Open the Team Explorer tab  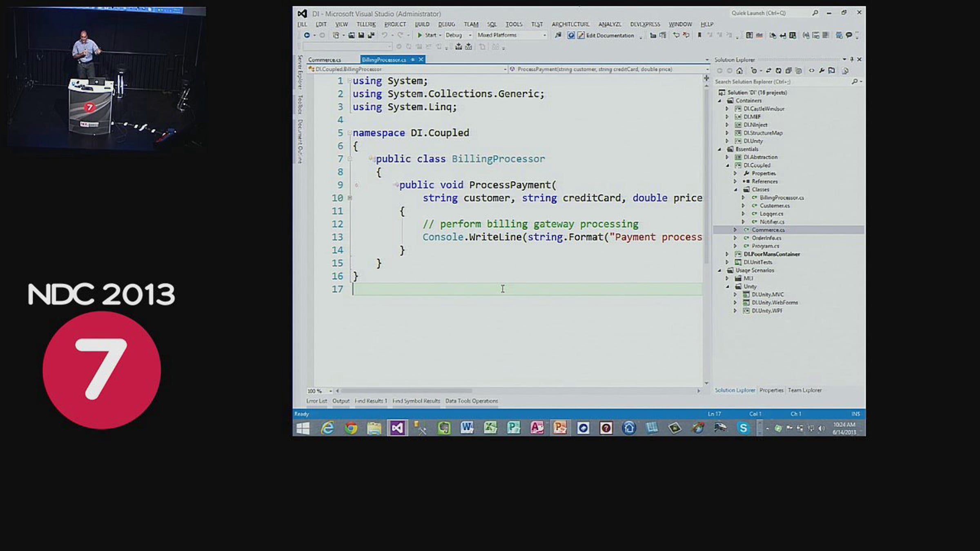point(804,390)
